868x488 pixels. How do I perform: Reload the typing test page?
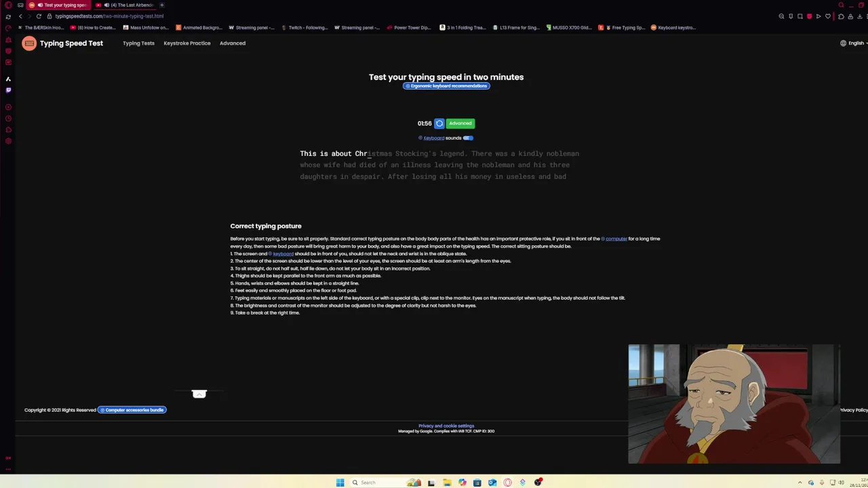click(x=39, y=16)
